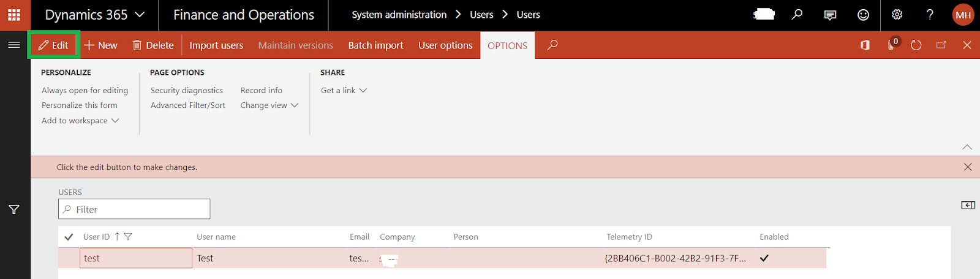The image size is (980, 279).
Task: Expand Dynamics 365 dropdown chevron
Action: 140,14
